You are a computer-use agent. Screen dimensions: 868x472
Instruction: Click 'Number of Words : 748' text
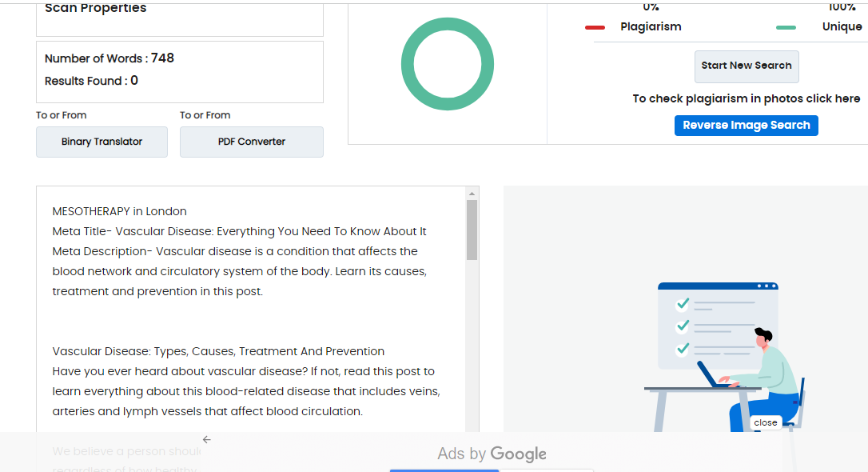click(109, 58)
